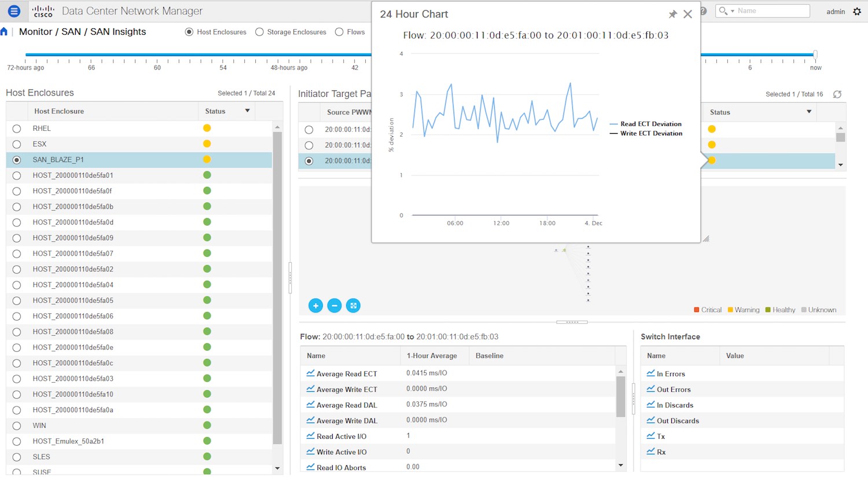Pin the 24 Hour Chart popup
Viewport: 868px width, 477px height.
tap(673, 14)
